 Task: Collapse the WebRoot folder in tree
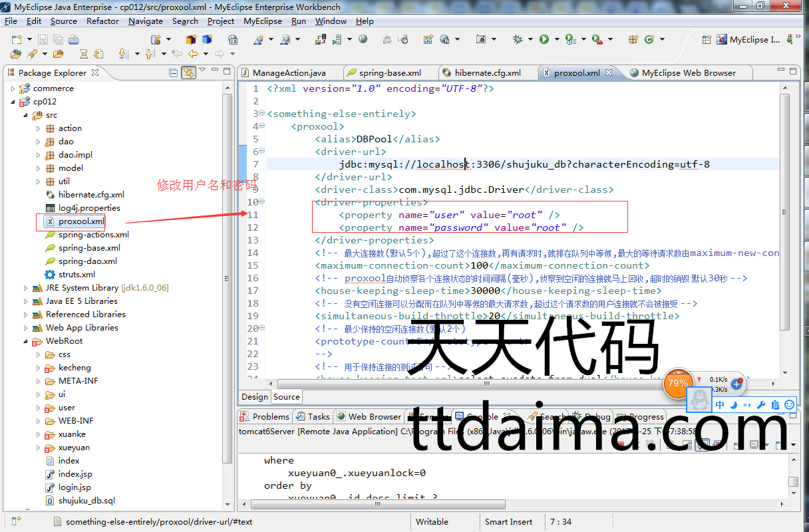coord(26,341)
